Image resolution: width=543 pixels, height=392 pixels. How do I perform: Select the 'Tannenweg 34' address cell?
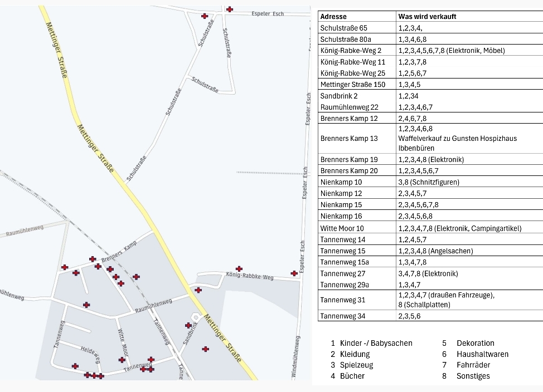pos(357,316)
